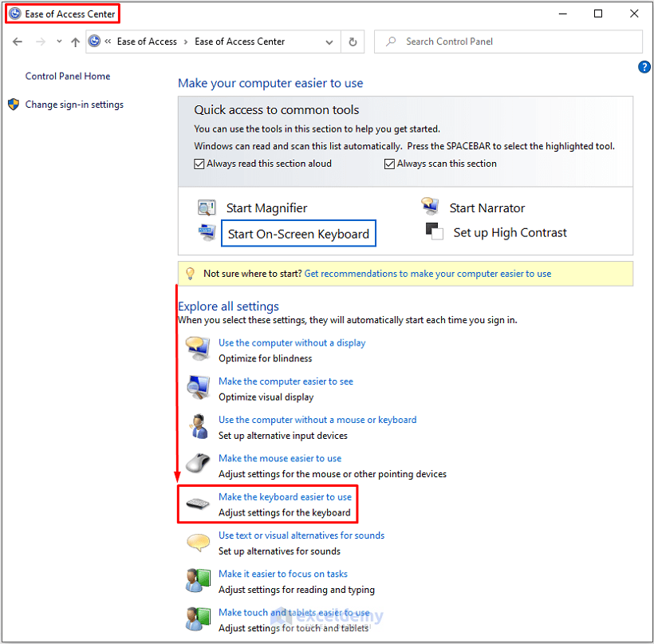Click the icon for focus on tasks

click(x=198, y=581)
